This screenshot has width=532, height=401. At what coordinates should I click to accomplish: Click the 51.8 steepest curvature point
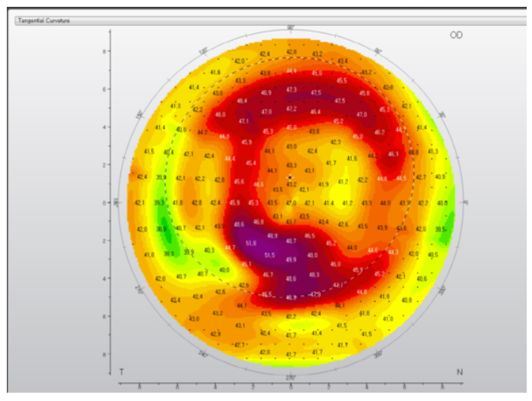pyautogui.click(x=252, y=243)
